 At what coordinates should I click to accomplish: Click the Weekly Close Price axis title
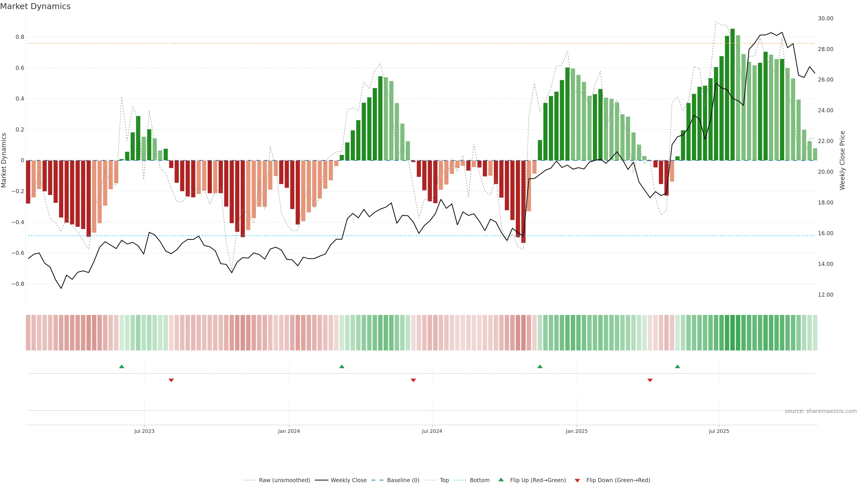tap(842, 160)
